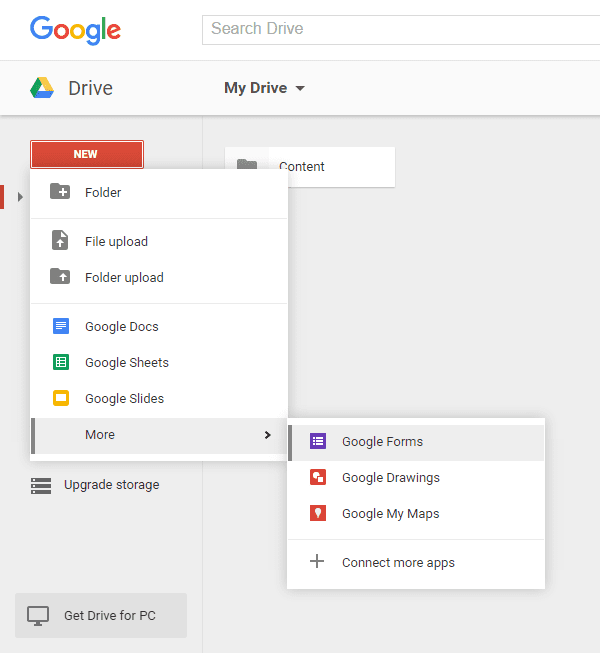The height and width of the screenshot is (653, 600).
Task: Expand the More submenu arrow
Action: point(267,435)
